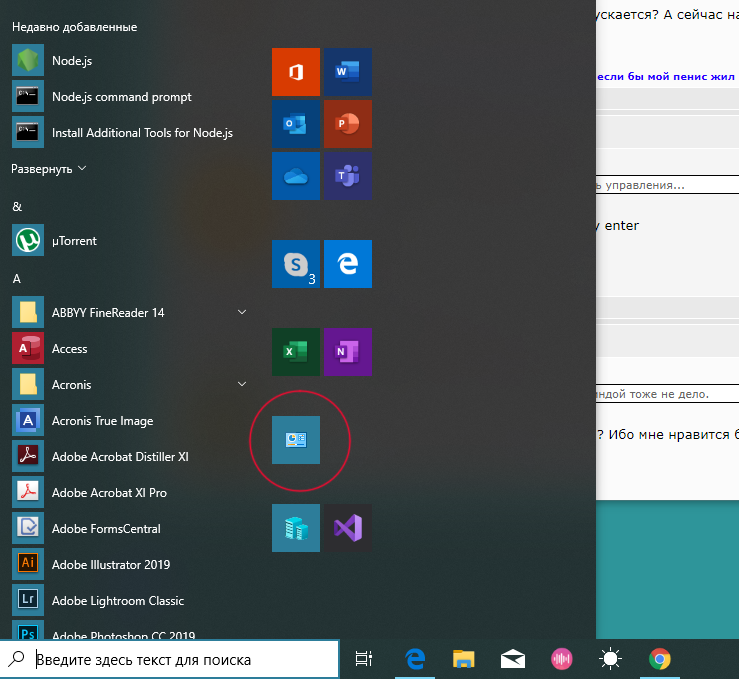Open the OneDrive cloud tile
Viewport: 739px width, 679px height.
[296, 176]
